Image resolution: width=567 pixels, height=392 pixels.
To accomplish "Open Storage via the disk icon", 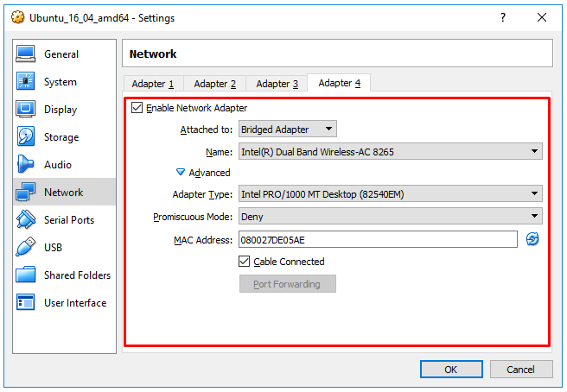I will click(25, 136).
